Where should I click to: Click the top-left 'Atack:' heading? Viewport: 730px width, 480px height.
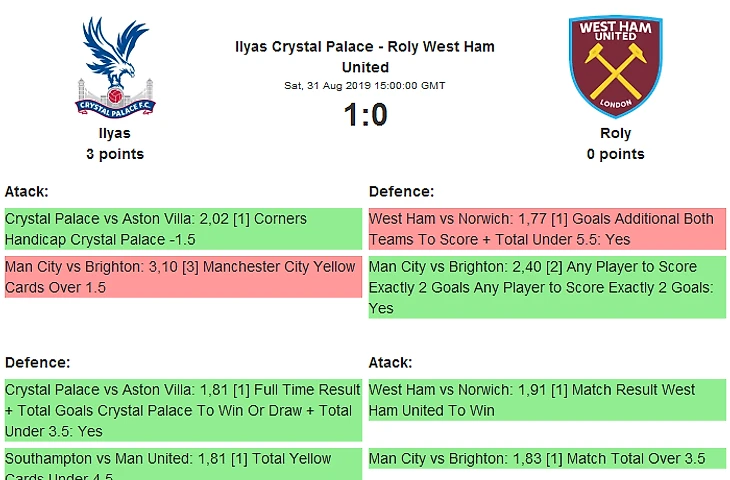pos(27,191)
